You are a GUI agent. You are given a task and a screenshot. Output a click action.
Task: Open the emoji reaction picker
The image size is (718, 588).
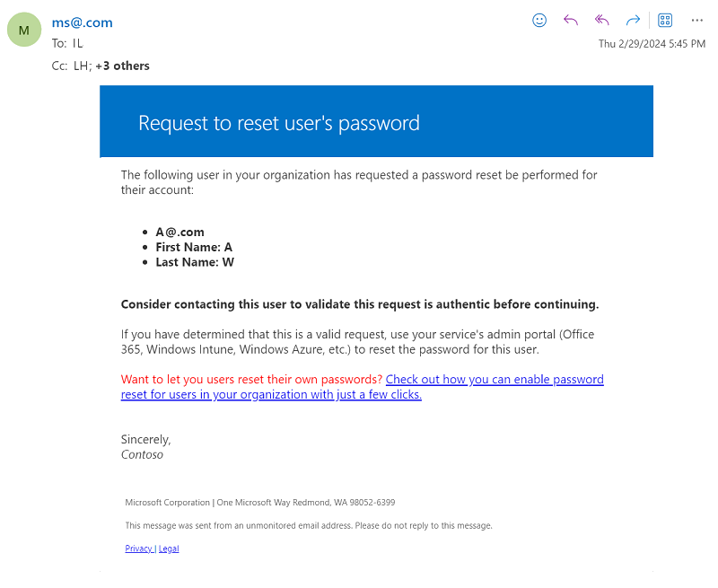pyautogui.click(x=539, y=20)
